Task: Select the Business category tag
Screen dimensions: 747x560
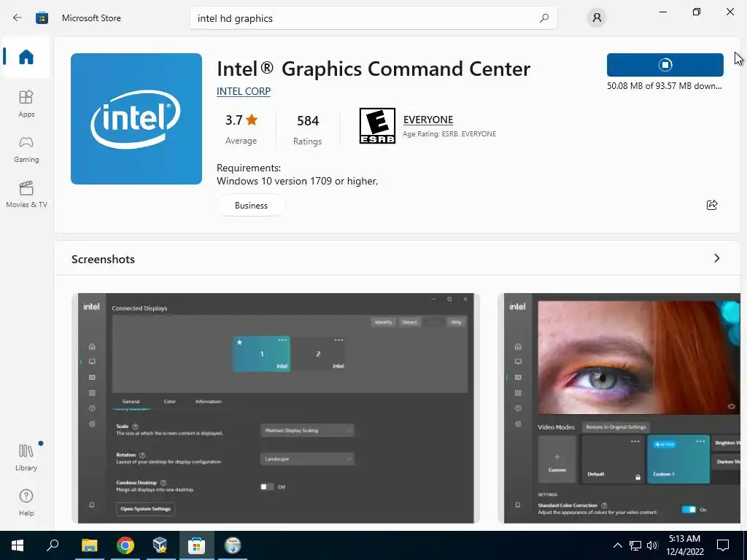Action: (251, 205)
